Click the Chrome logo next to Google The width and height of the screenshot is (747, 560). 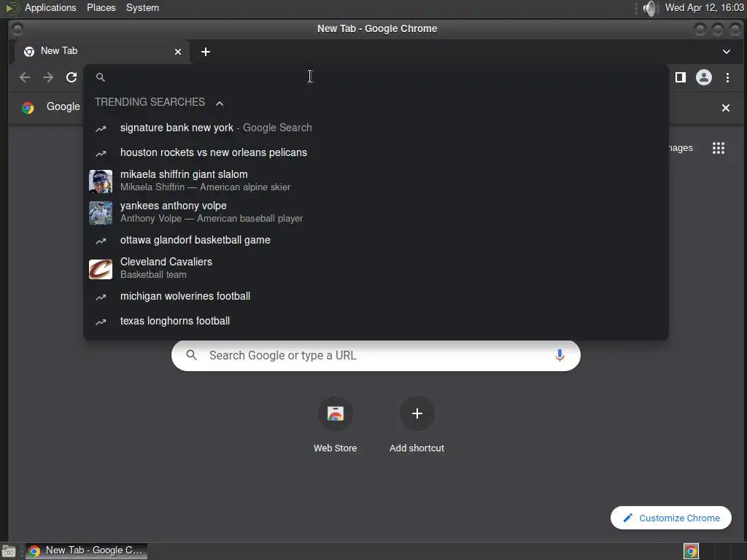tap(28, 108)
